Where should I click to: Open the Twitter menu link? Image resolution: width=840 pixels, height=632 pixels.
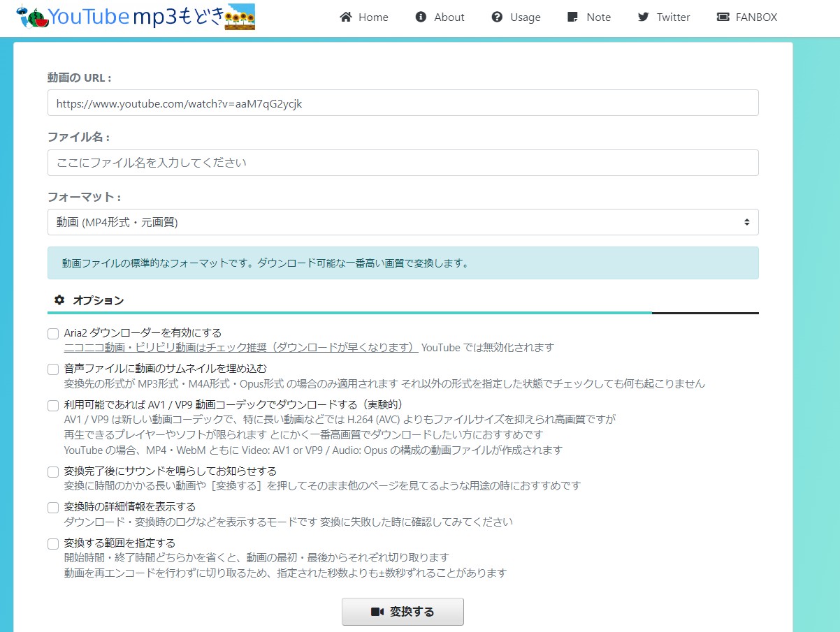[x=664, y=17]
